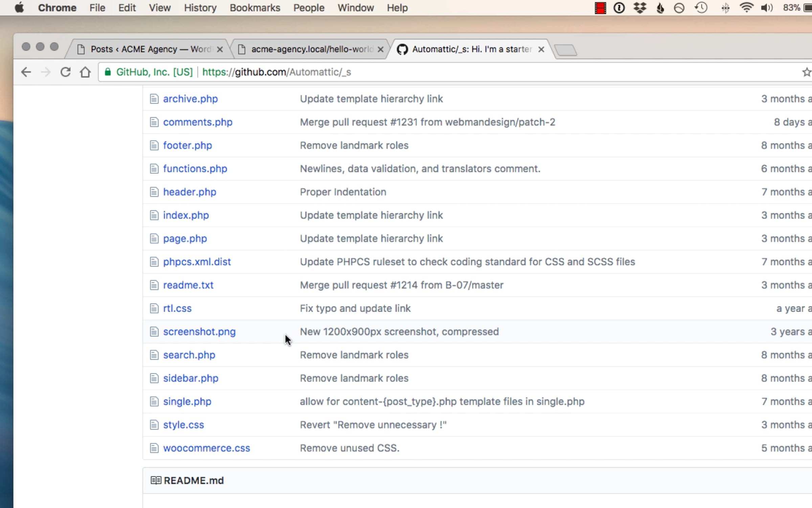
Task: Open the style.css file link
Action: pos(183,425)
